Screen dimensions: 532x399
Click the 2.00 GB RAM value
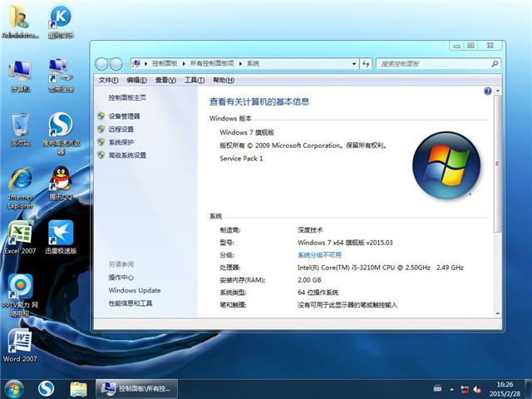[309, 280]
